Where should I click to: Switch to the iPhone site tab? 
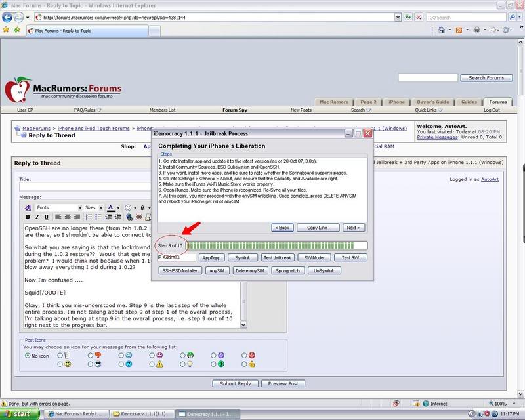(396, 102)
